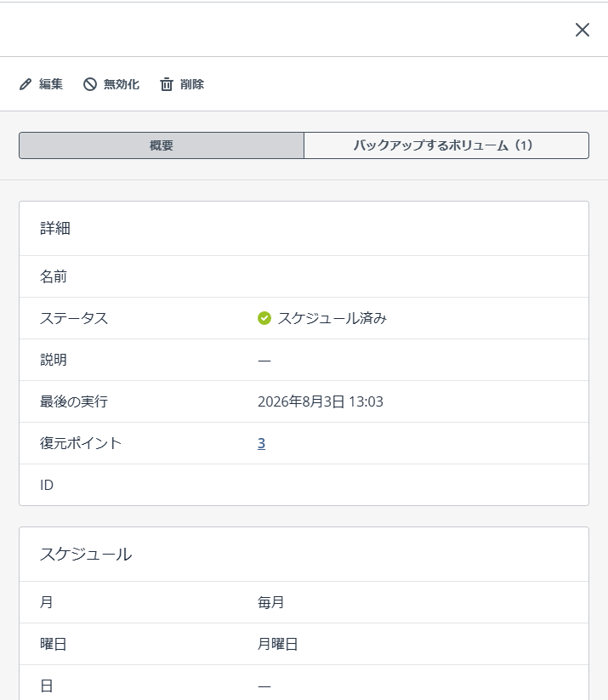Click the スケジュール section header
Screen dimensions: 608x700
(x=86, y=554)
